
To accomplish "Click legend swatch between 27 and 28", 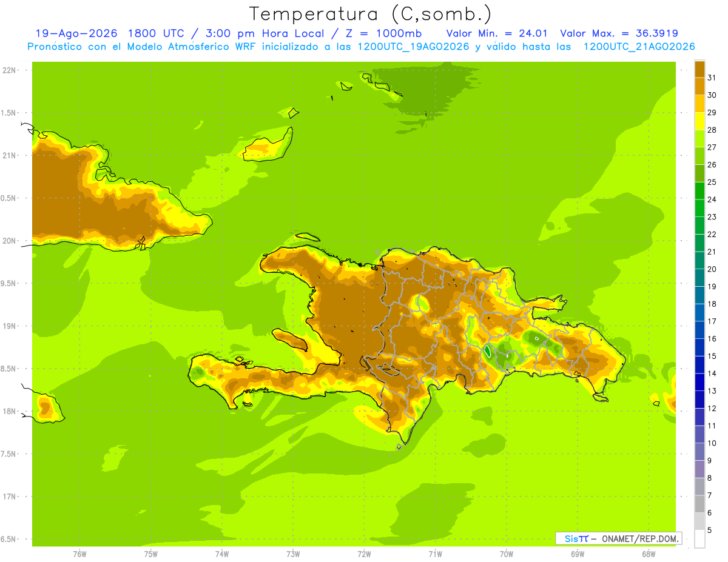I will click(x=699, y=138).
